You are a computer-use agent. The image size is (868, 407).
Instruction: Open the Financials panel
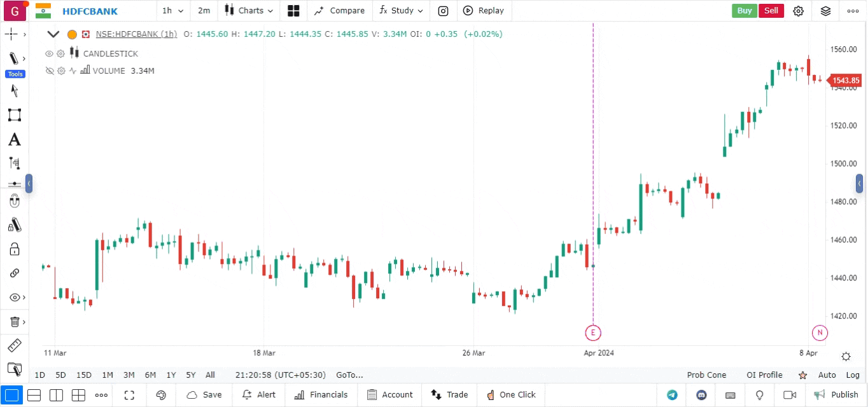click(x=321, y=395)
